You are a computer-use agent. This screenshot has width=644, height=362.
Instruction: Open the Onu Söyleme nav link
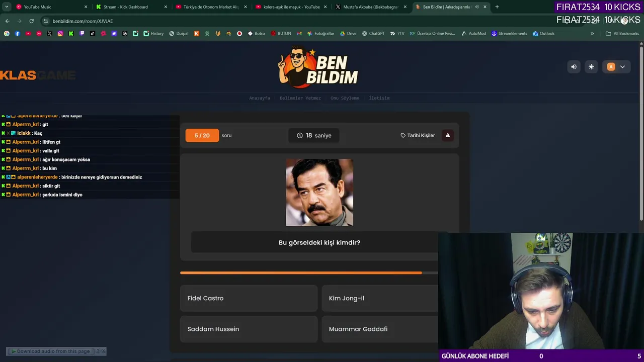pyautogui.click(x=345, y=98)
